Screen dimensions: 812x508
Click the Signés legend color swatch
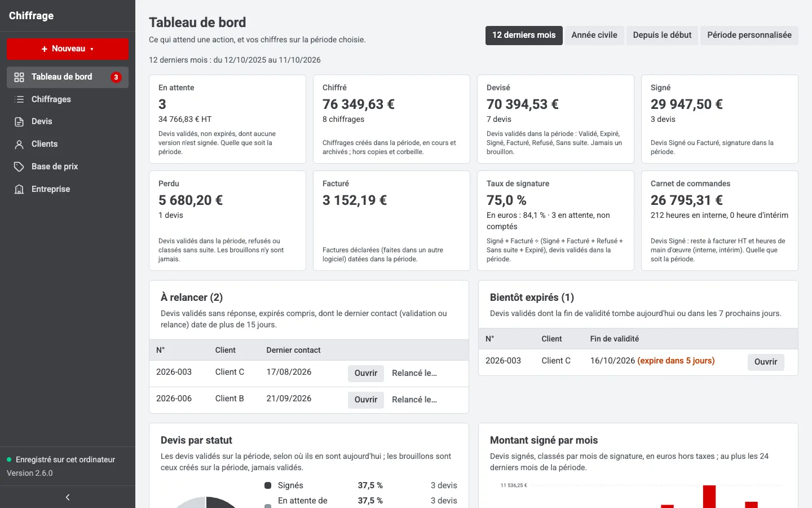coord(268,485)
